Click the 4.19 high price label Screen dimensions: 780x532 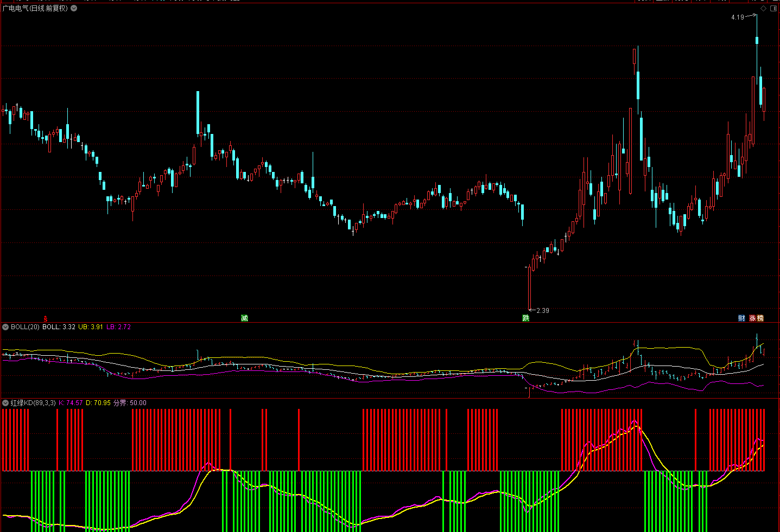(x=738, y=17)
